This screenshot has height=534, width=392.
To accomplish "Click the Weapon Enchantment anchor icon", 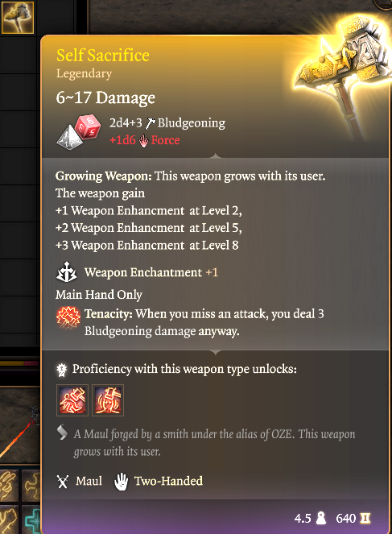I will (66, 272).
